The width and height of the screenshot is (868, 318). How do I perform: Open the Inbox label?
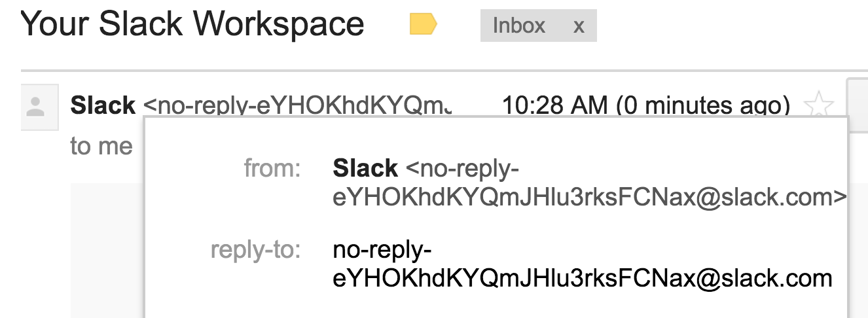point(519,26)
